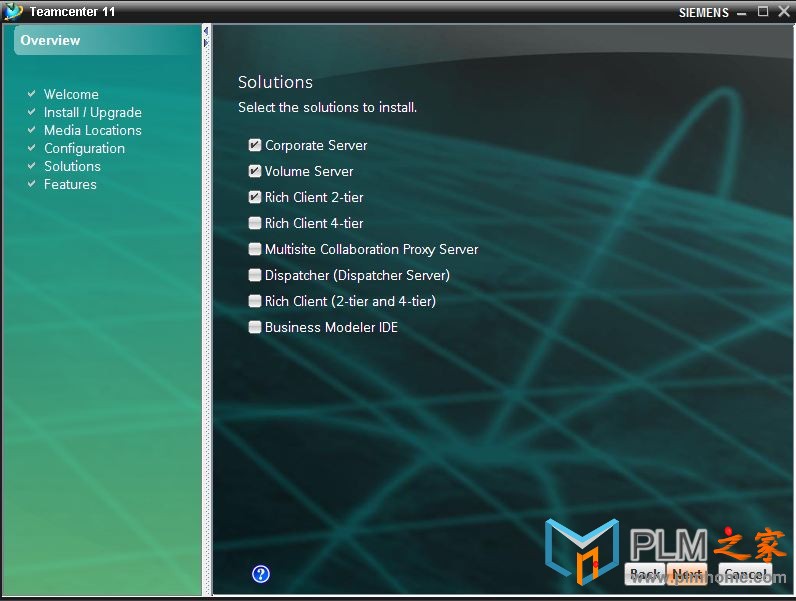Click the checkmark icon beside Media Locations
This screenshot has width=796, height=601.
point(31,130)
